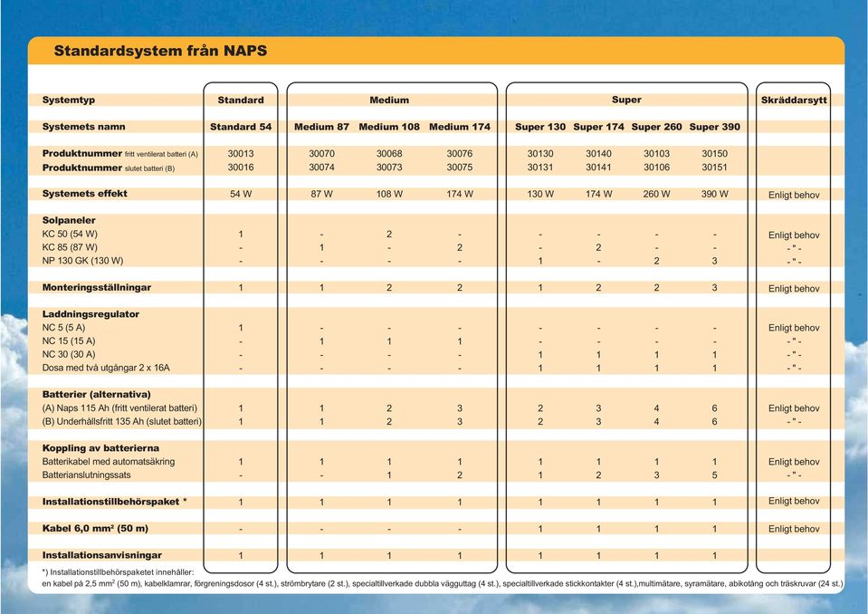The width and height of the screenshot is (868, 614).
Task: Select the "Medium 174" system name
Action: coord(460,127)
